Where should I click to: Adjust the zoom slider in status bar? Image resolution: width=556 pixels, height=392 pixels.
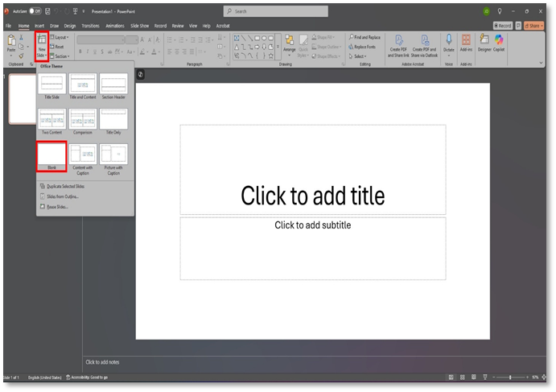pos(509,377)
